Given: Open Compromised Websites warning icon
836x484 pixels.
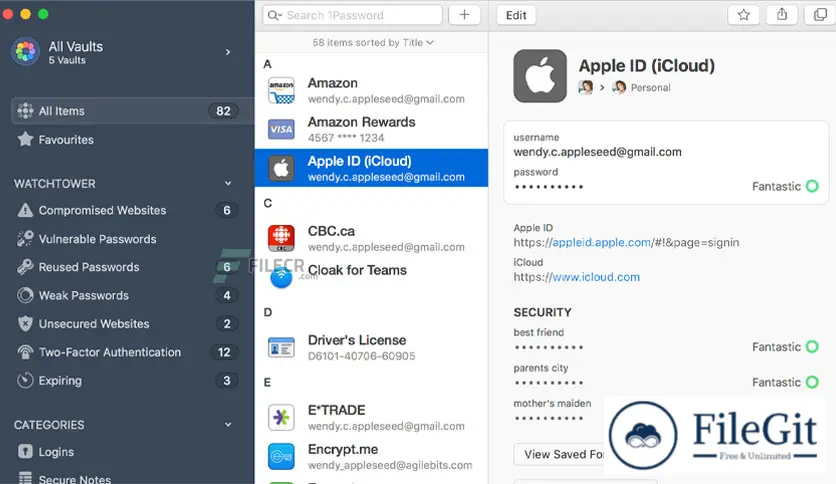Looking at the screenshot, I should (25, 210).
